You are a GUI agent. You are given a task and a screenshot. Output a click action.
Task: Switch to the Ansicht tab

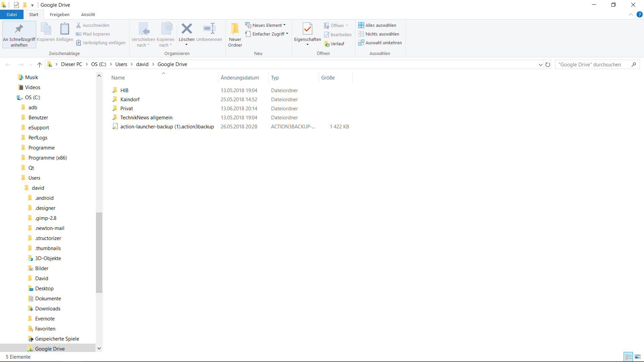(88, 14)
